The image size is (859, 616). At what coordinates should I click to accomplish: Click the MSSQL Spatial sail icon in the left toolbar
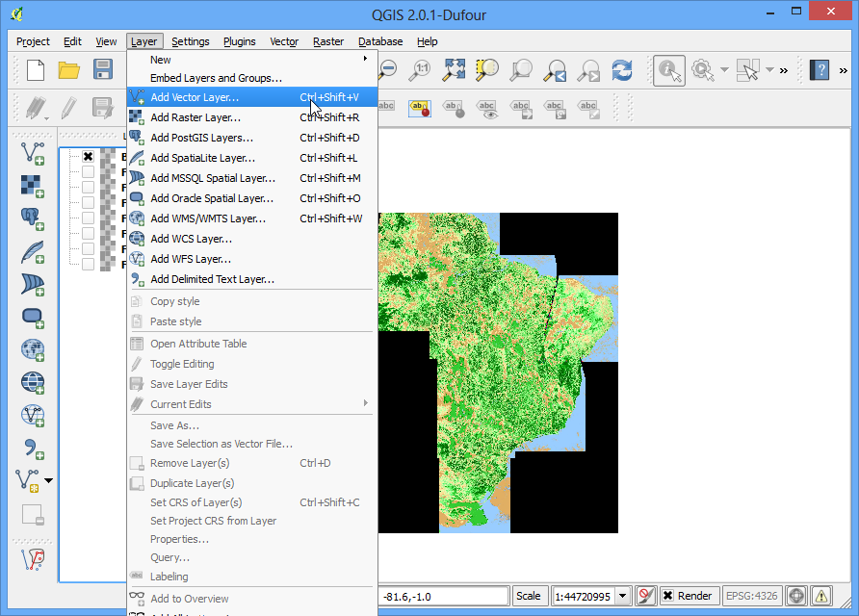[33, 285]
